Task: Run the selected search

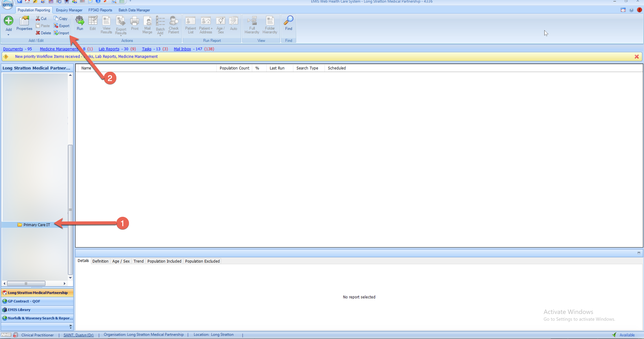Action: click(80, 24)
